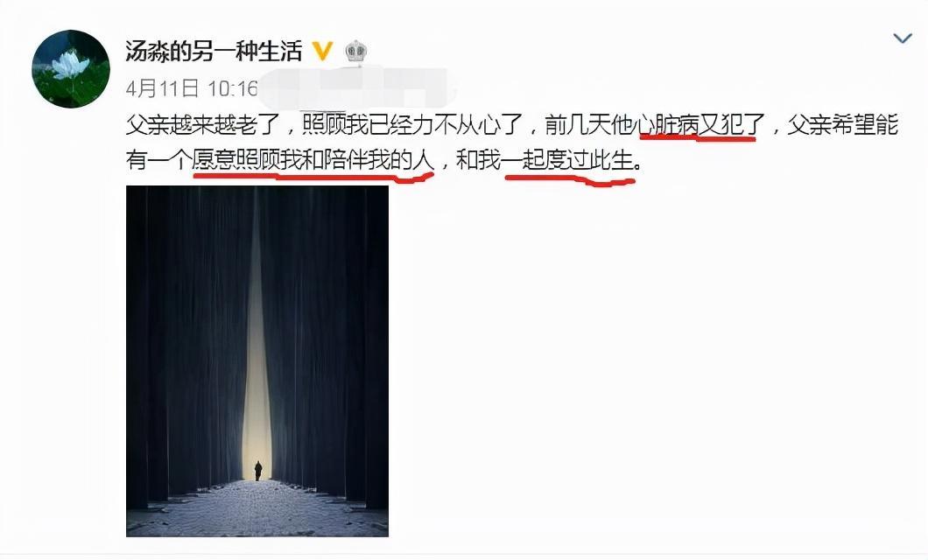Click the text 照顾我已经力不从心了
928x560 pixels.
(412, 125)
